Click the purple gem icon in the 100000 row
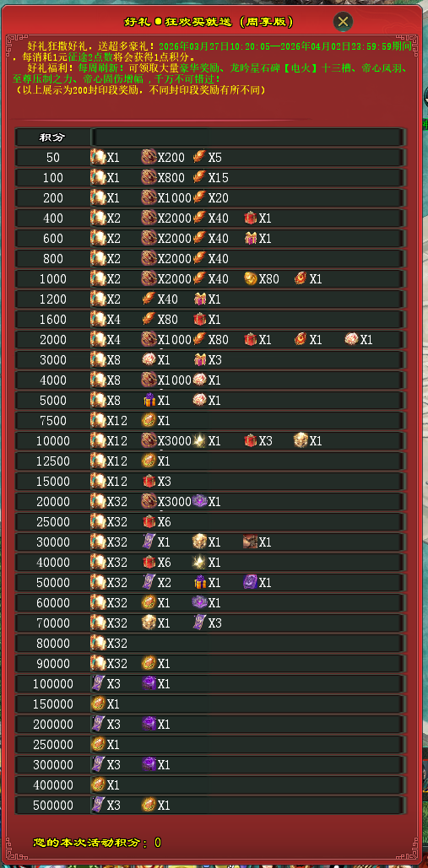 [149, 683]
